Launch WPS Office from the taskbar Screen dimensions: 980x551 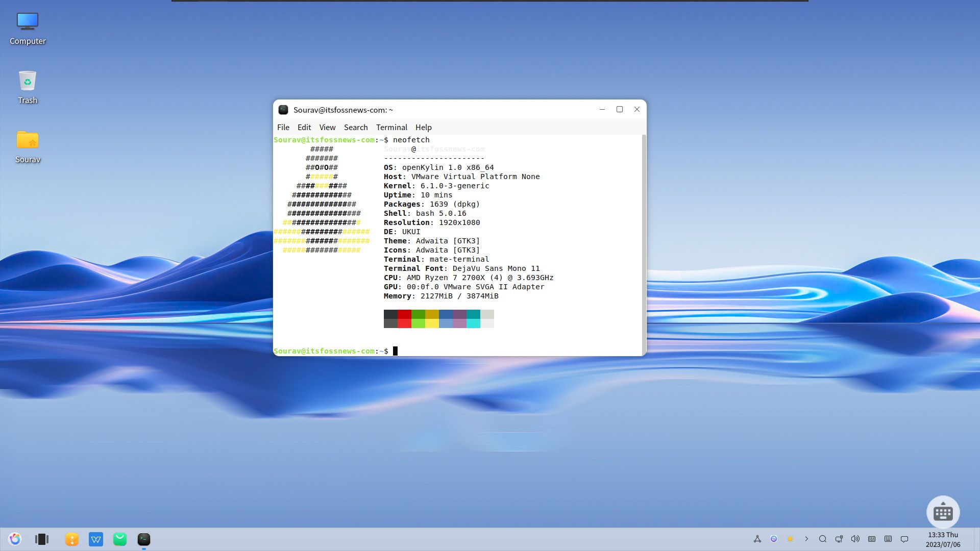(x=96, y=539)
